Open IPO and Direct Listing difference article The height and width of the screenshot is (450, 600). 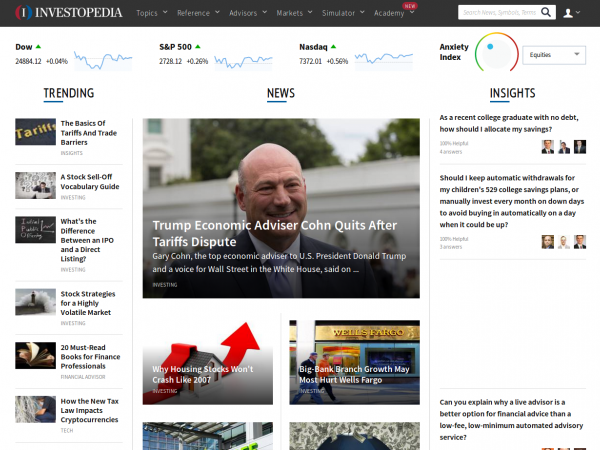pos(87,240)
